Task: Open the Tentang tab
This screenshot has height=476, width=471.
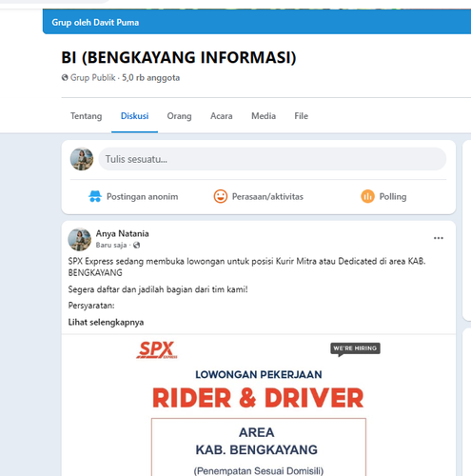Action: click(86, 116)
